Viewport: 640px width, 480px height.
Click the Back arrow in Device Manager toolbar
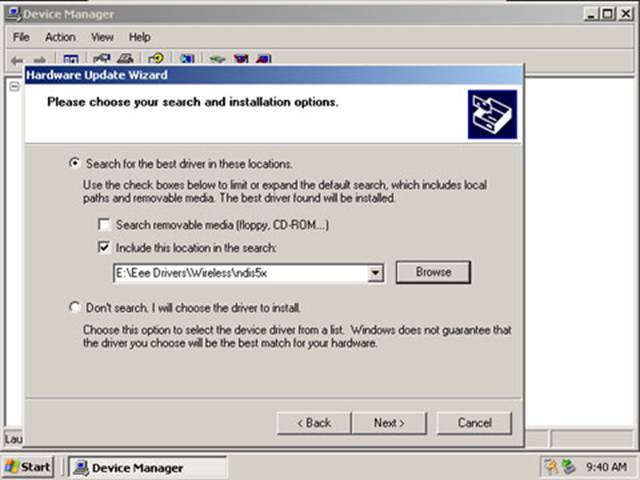pyautogui.click(x=17, y=60)
